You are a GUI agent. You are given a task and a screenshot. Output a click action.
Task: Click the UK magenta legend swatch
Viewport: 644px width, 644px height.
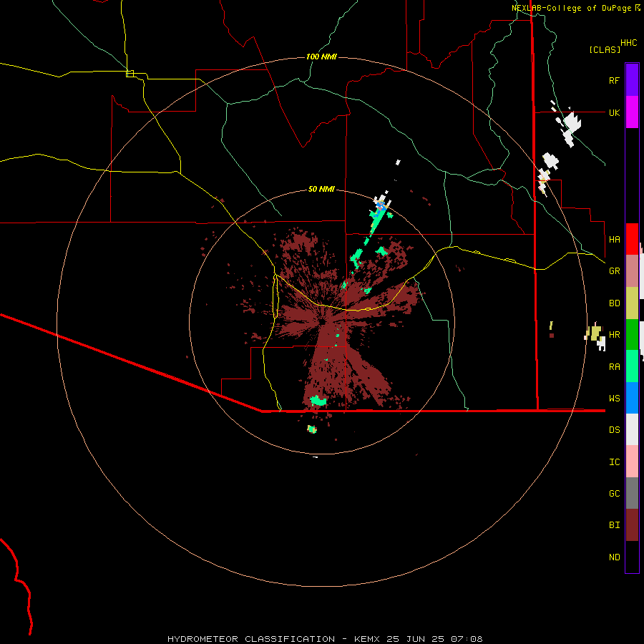632,112
